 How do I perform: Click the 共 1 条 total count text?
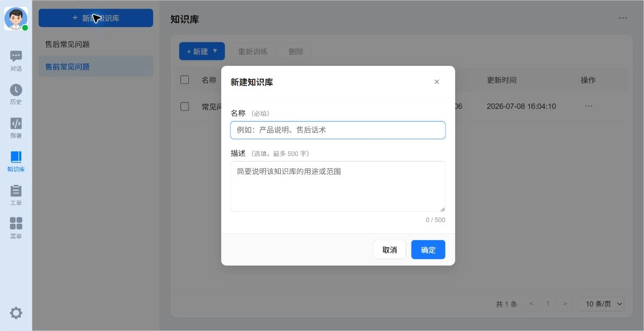(x=506, y=304)
